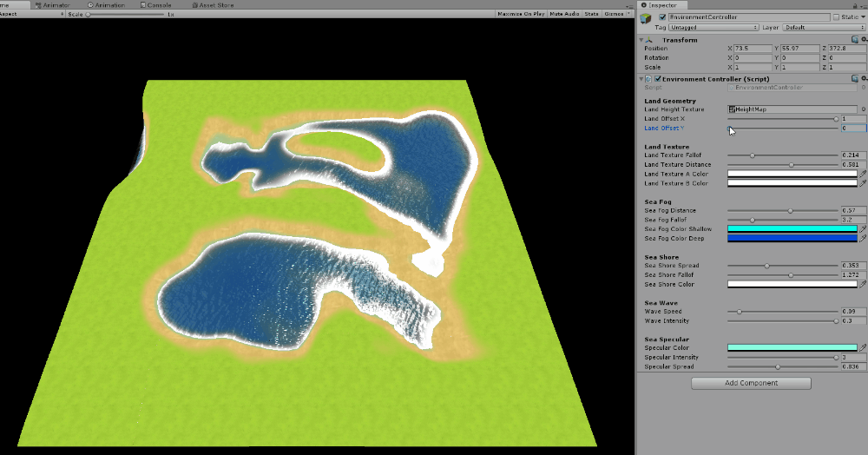Pick Specular Color with eyedropper

(x=863, y=347)
